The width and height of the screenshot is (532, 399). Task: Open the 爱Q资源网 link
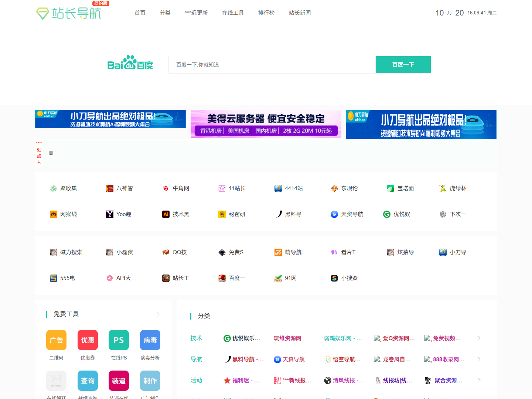coord(399,338)
